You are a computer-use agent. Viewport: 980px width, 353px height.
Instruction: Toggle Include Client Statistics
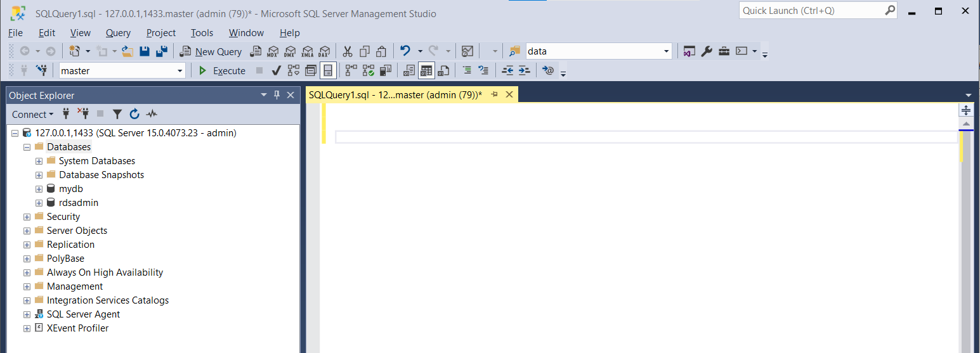385,70
